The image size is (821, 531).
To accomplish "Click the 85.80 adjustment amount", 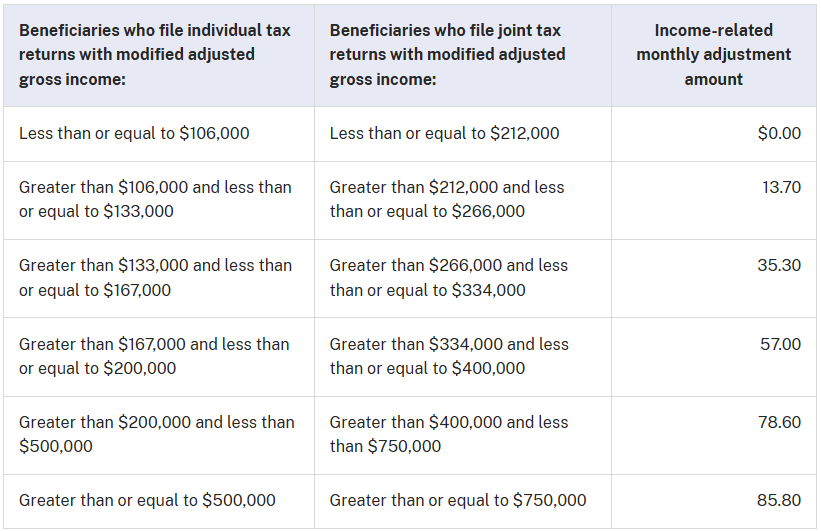I will (780, 500).
